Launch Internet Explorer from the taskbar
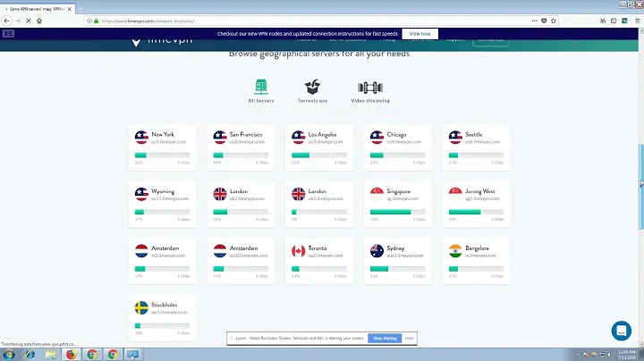Screen dimensions: 644x361 [30, 355]
